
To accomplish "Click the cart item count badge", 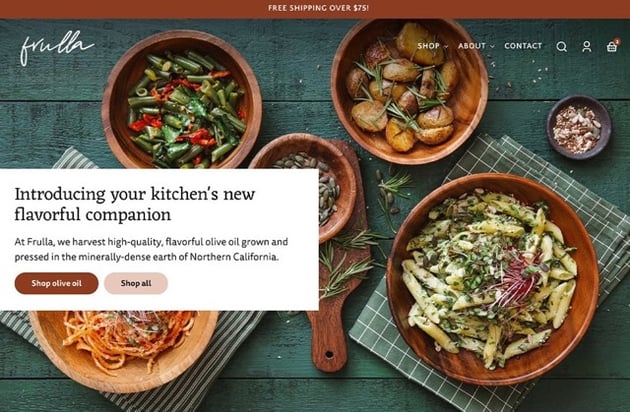I will [x=617, y=41].
